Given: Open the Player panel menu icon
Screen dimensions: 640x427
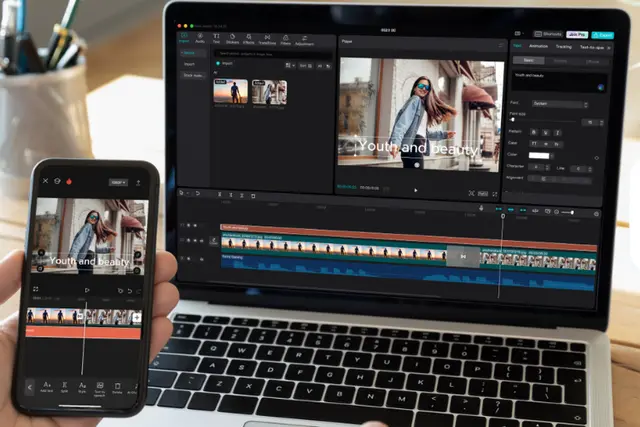Looking at the screenshot, I should [501, 45].
